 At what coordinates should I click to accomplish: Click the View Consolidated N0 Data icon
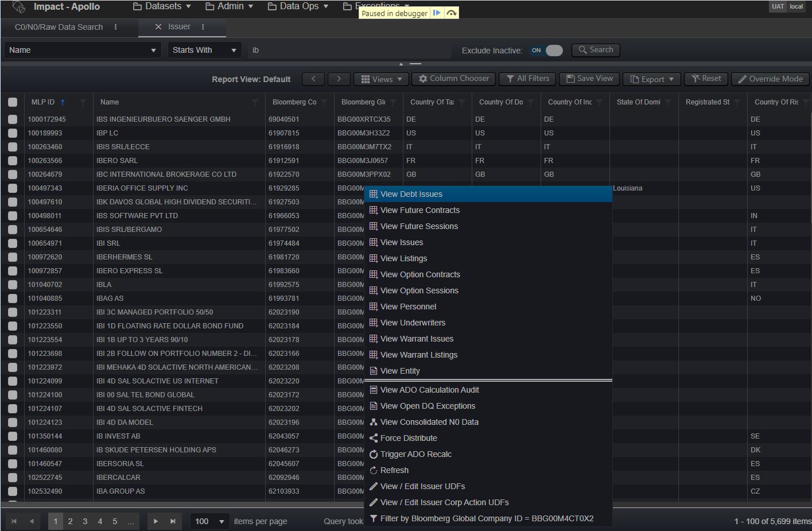pos(374,422)
